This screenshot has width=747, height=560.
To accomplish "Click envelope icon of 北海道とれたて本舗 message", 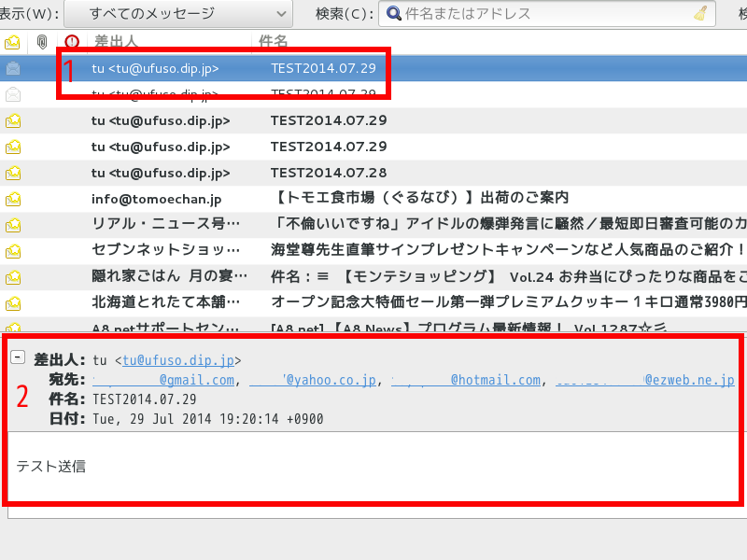I will [13, 302].
